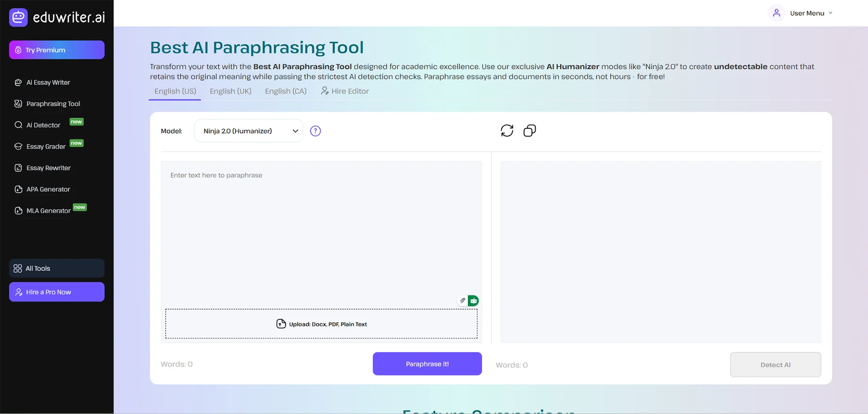Image resolution: width=868 pixels, height=414 pixels.
Task: Expand the User Menu dropdown
Action: (811, 13)
